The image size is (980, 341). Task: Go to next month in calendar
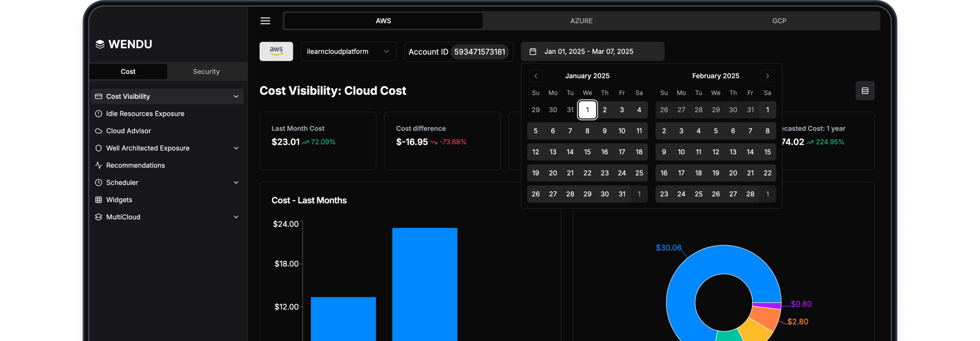(x=767, y=76)
